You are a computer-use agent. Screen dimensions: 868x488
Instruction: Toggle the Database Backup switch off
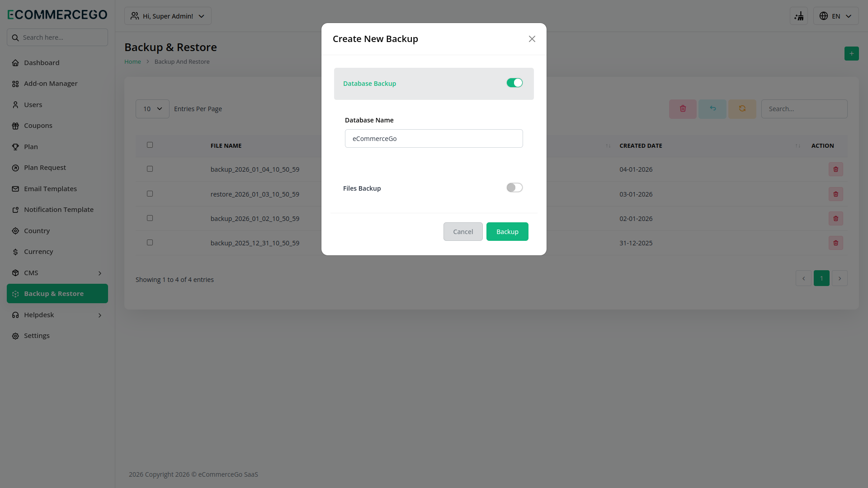coord(514,83)
